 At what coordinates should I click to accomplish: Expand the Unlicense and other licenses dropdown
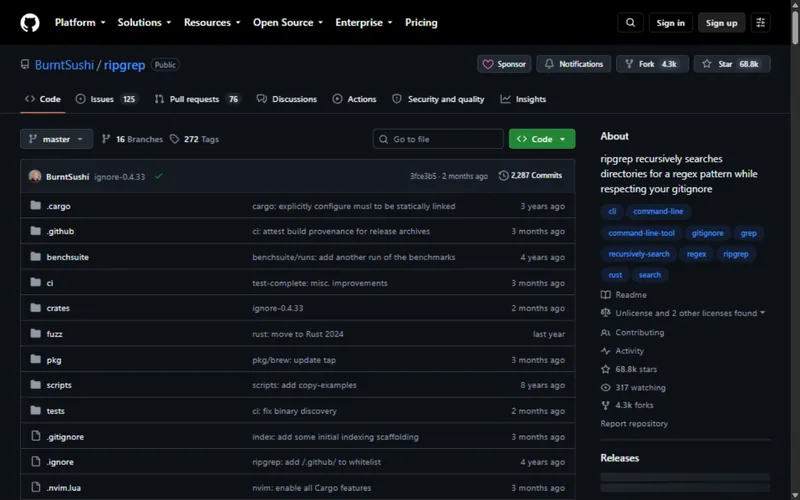click(690, 313)
